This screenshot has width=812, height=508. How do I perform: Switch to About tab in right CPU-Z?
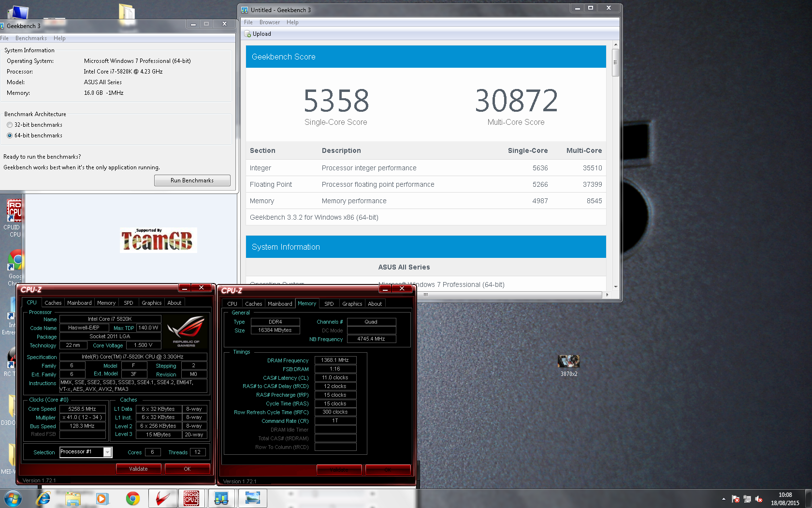click(375, 304)
